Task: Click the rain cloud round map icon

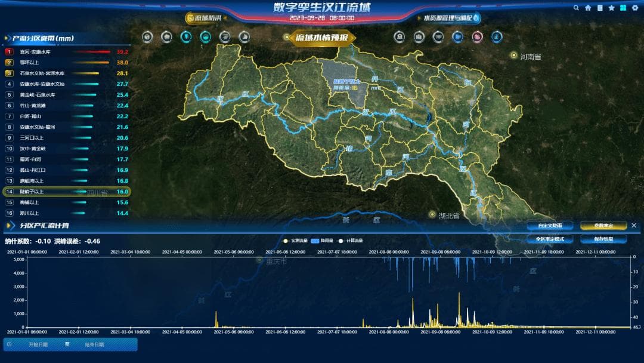Action: [166, 37]
